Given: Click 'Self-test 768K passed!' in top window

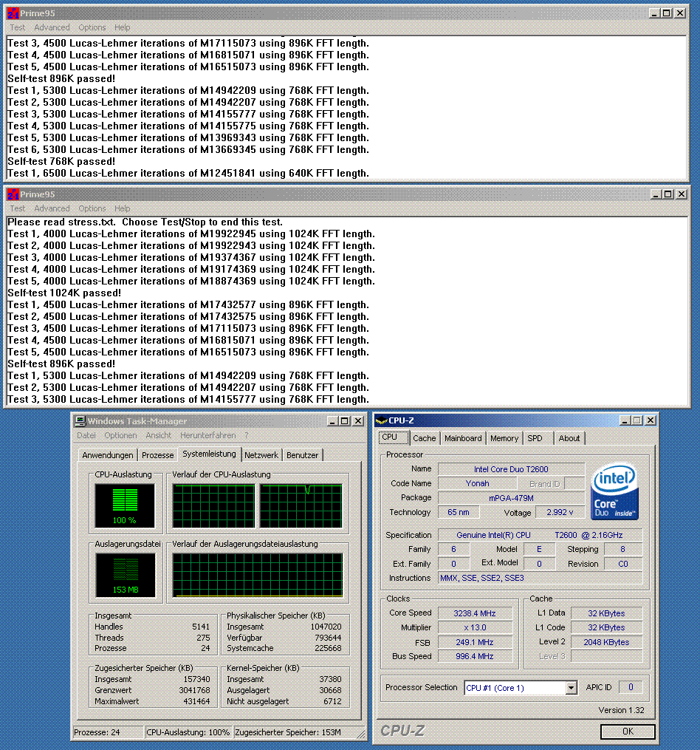Looking at the screenshot, I should 61,161.
